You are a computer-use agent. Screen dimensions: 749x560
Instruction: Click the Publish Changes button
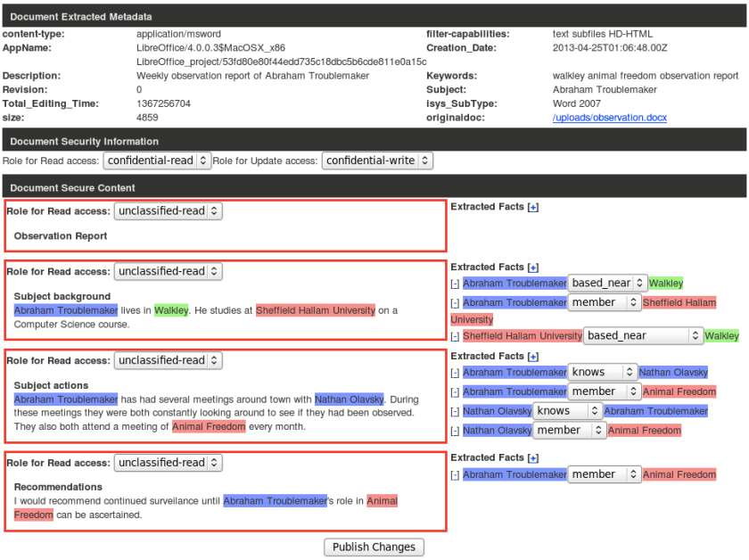coord(374,547)
